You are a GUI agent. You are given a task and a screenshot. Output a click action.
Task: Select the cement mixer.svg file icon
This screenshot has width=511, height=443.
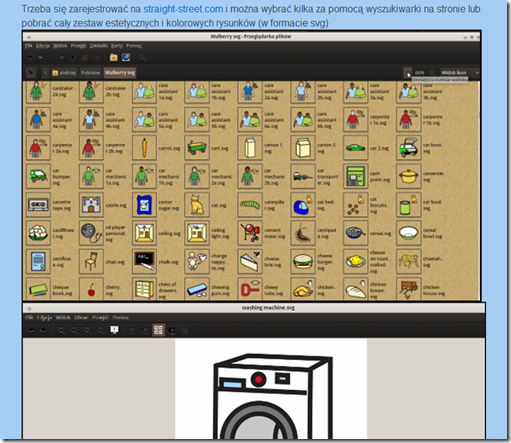[x=250, y=233]
